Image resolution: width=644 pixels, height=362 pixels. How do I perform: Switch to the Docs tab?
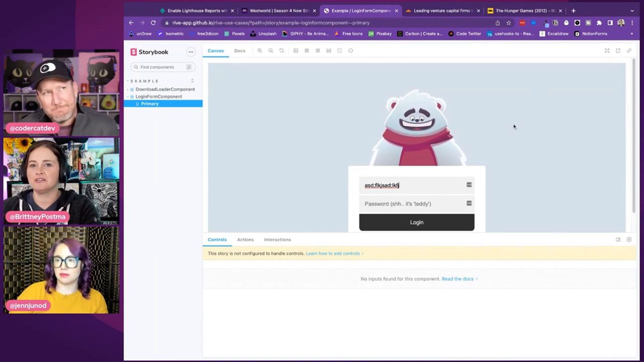(239, 51)
